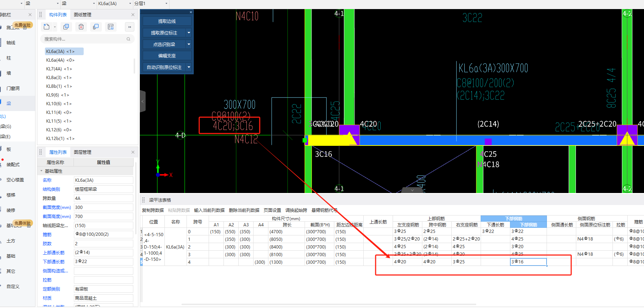644x308 pixels.
Task: Click 悬臂钢筋代号 in beam table toolbar
Action: 325,210
